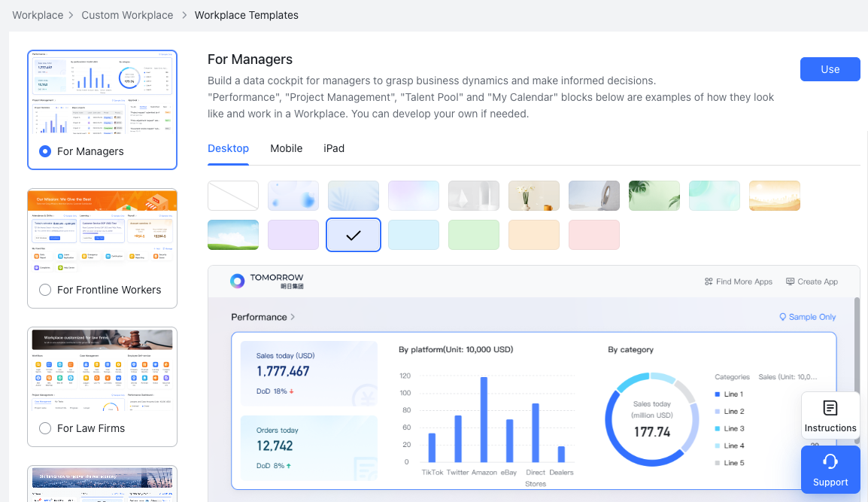Choose the green grass-and-sky background
Image resolution: width=868 pixels, height=502 pixels.
(x=233, y=234)
